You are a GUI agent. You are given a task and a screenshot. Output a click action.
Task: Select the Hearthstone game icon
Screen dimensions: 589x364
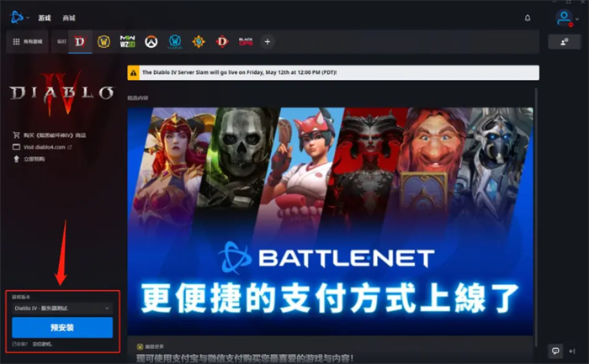[199, 42]
